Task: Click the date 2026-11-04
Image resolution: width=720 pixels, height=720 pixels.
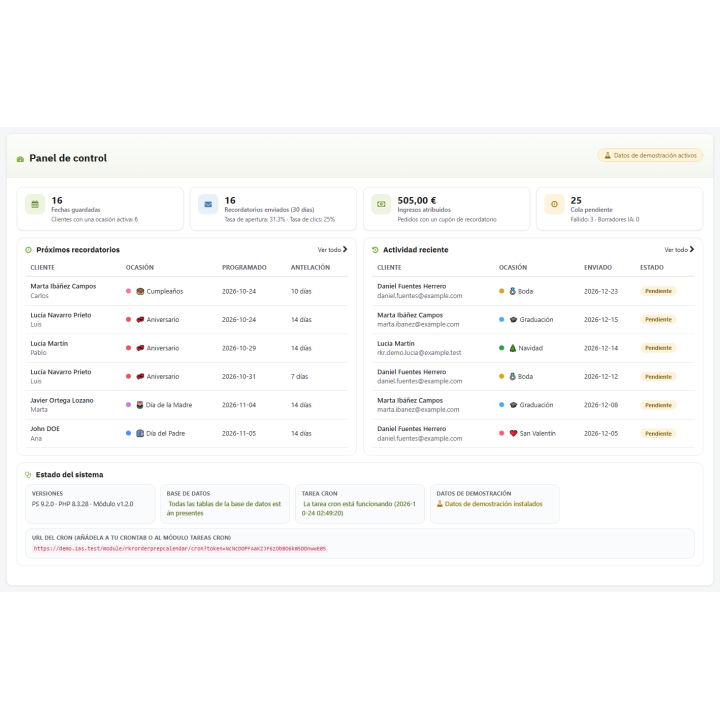Action: 239,405
